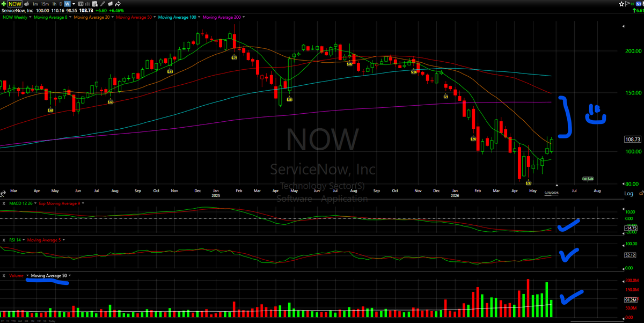Click the Today range button
The height and width of the screenshot is (323, 644).
pos(52,321)
